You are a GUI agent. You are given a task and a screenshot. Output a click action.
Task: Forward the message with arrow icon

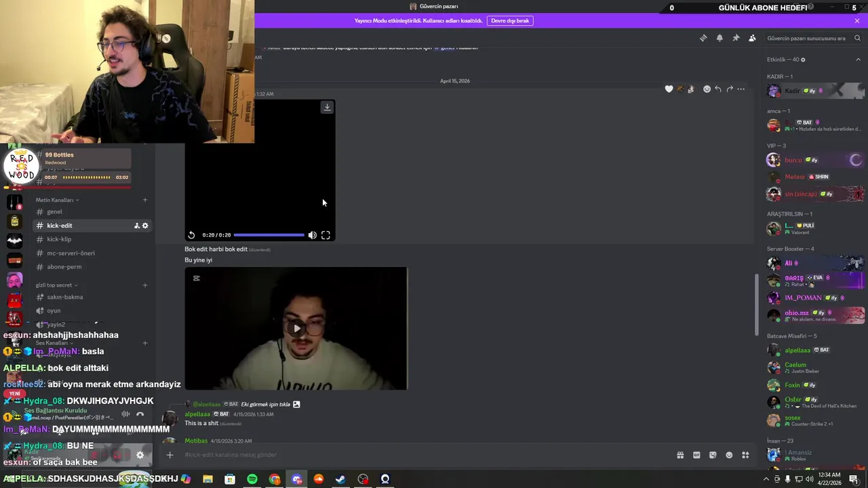pyautogui.click(x=730, y=89)
